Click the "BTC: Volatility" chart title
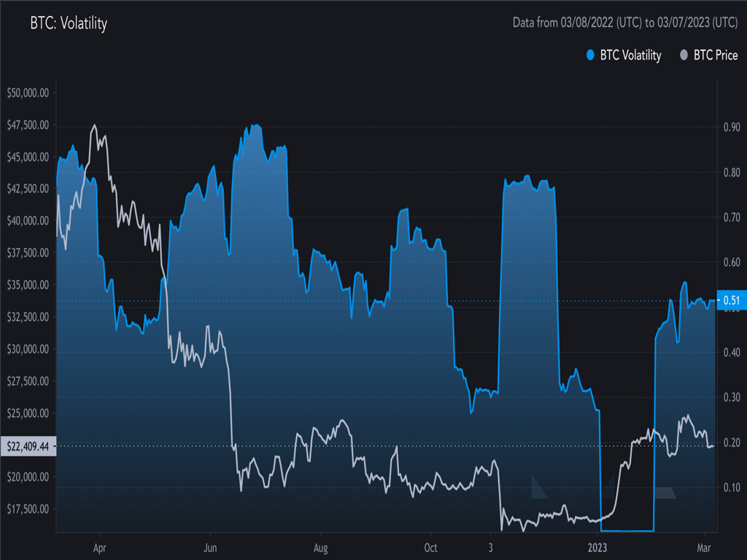Viewport: 747px width, 560px height. click(x=69, y=23)
